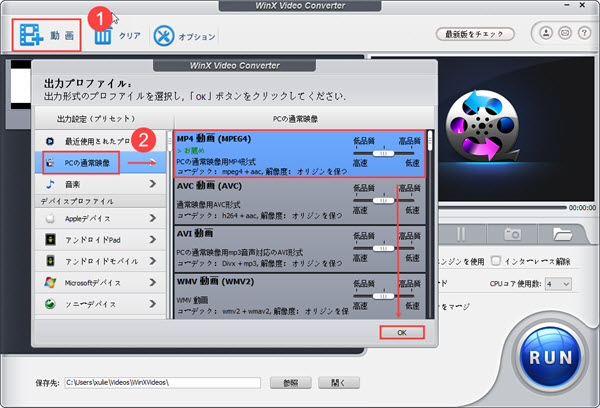Select PCの通常映像 category item
This screenshot has width=600, height=408.
point(100,163)
